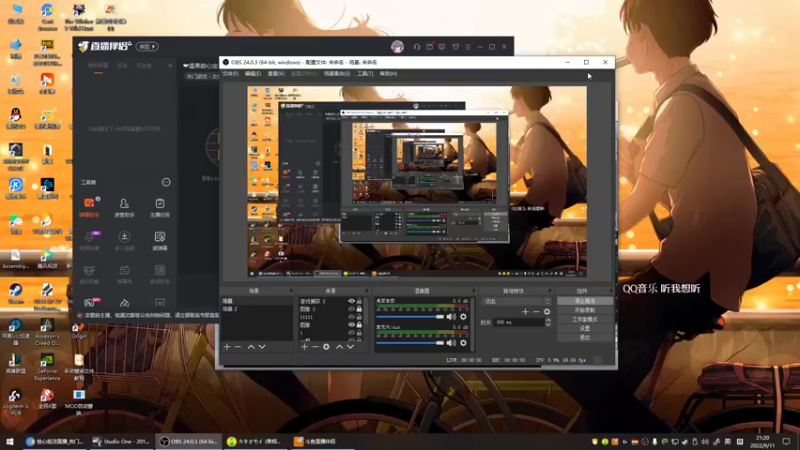The width and height of the screenshot is (800, 450).
Task: Move source up in the Sources panel
Action: [x=339, y=347]
